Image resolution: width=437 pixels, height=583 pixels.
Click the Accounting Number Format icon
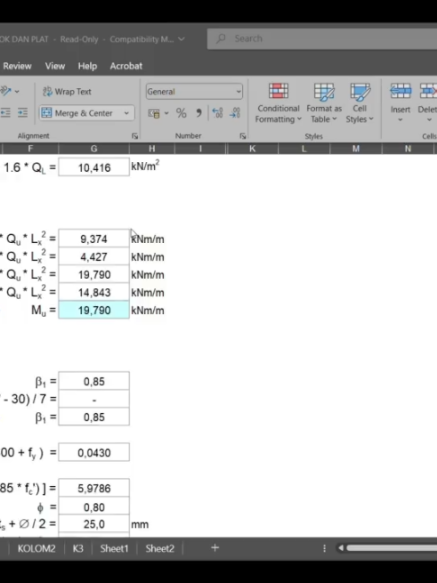(154, 113)
